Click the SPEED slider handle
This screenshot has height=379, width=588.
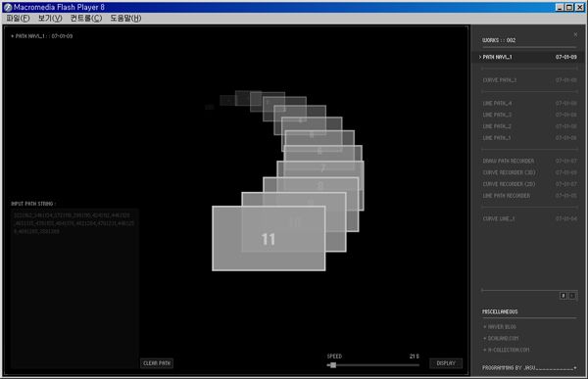(x=333, y=364)
